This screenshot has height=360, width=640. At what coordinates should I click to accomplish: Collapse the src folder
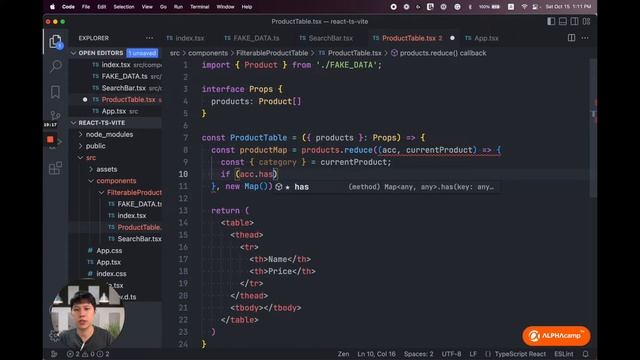(91, 158)
